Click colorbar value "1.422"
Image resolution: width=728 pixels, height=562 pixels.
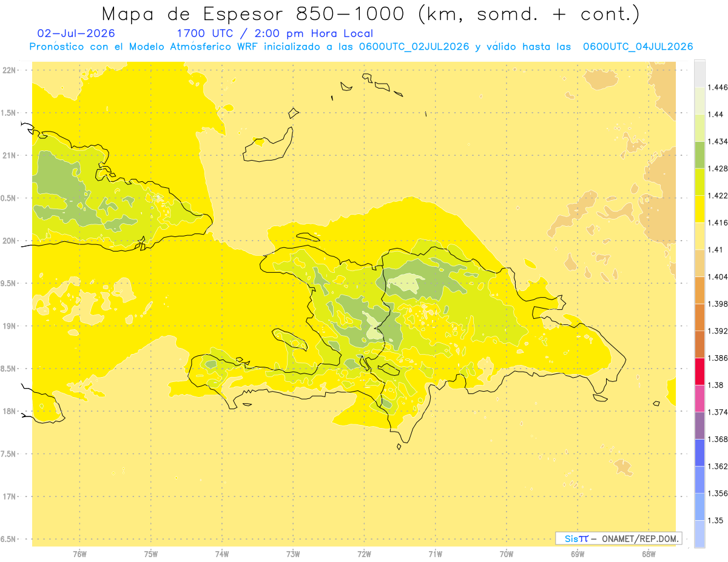pos(718,195)
